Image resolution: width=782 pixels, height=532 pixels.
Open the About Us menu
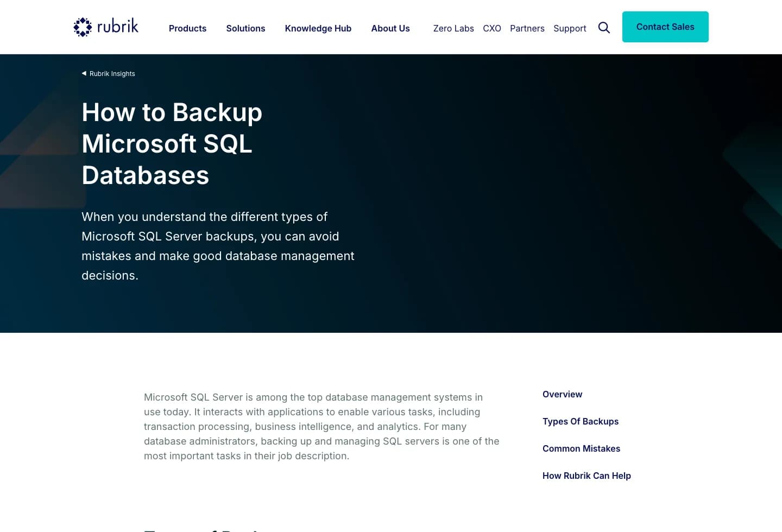(390, 28)
